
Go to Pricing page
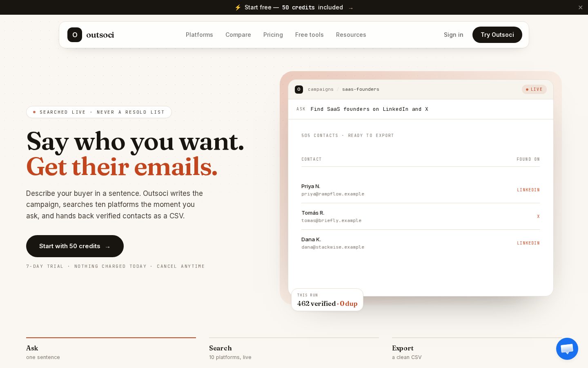pyautogui.click(x=273, y=35)
